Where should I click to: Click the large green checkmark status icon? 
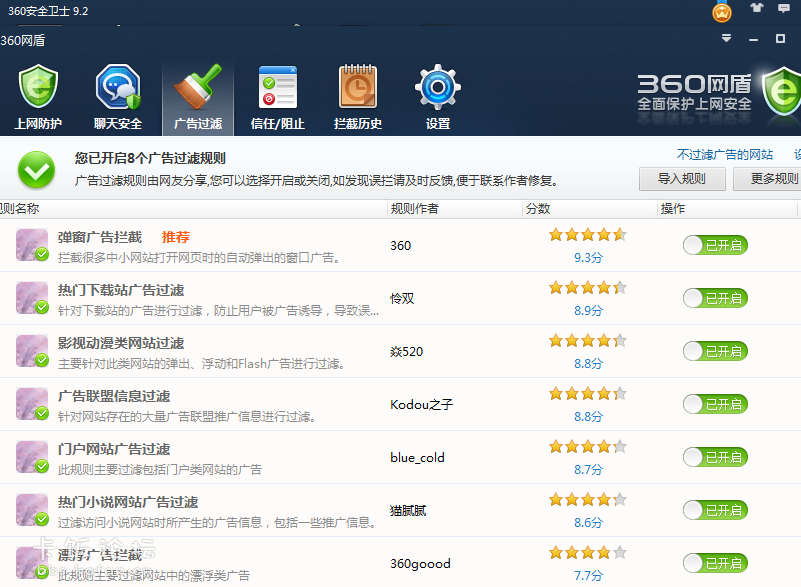[36, 170]
